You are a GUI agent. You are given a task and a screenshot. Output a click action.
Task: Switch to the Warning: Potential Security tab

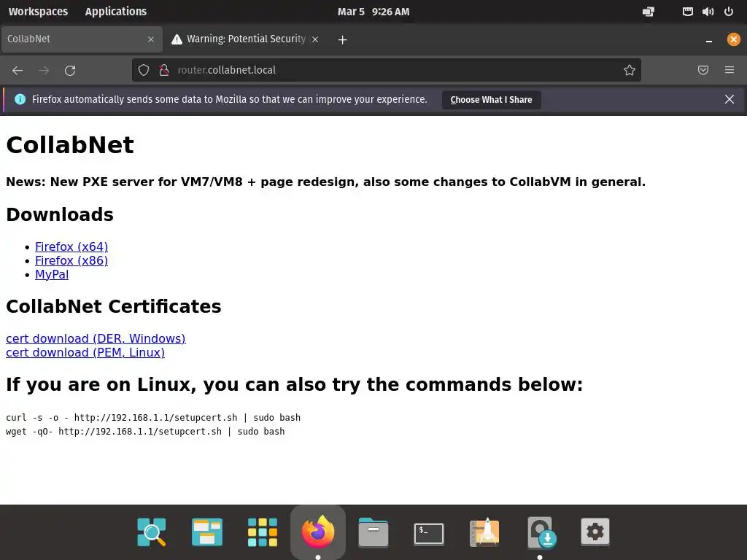point(245,39)
